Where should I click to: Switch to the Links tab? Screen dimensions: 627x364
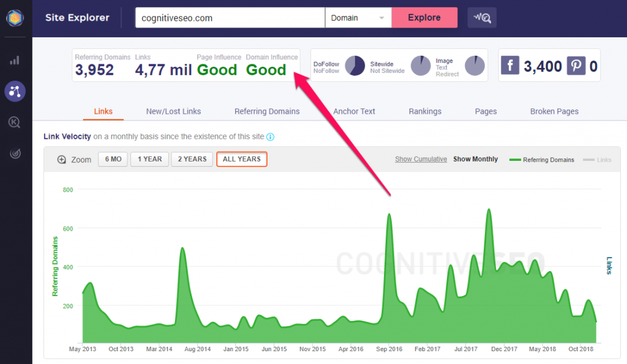[x=103, y=111]
